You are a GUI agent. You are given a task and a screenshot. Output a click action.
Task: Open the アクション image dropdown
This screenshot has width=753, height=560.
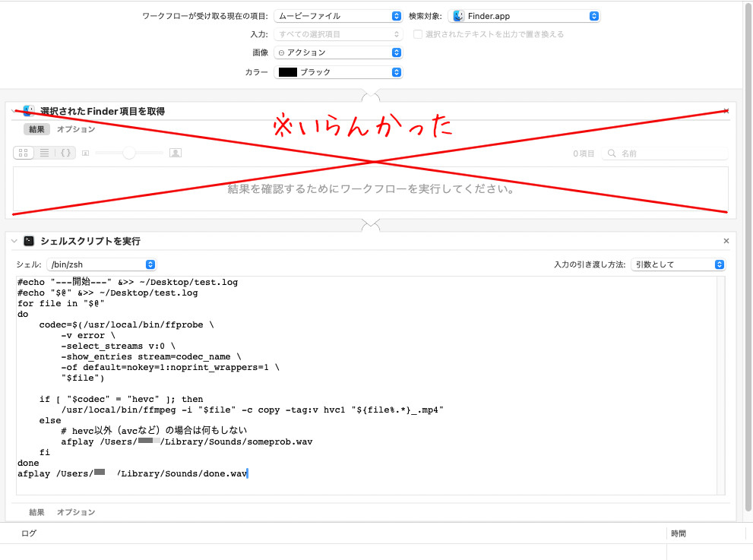(337, 52)
